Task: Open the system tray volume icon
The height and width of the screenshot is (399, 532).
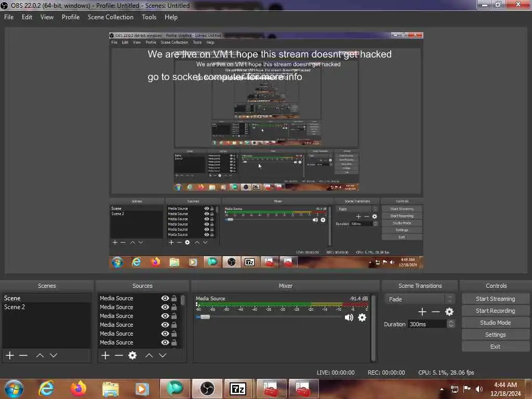Action: (479, 389)
